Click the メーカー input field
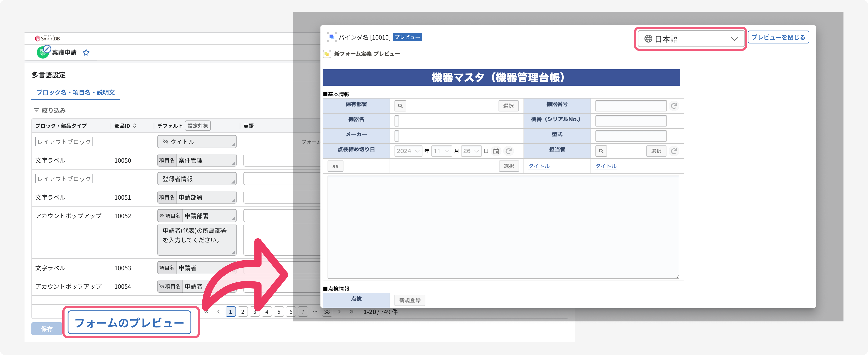Screen dimensions: 868x355 click(397, 136)
